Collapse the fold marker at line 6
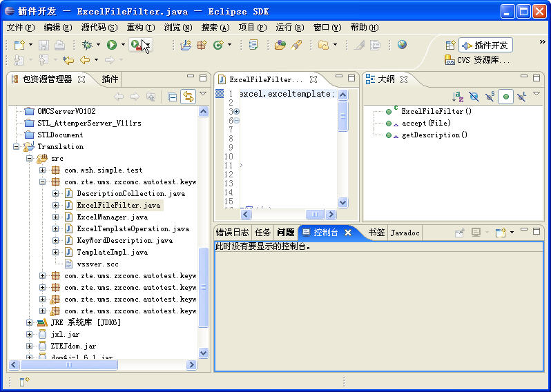Viewport: 551px width, 392px height. click(237, 121)
